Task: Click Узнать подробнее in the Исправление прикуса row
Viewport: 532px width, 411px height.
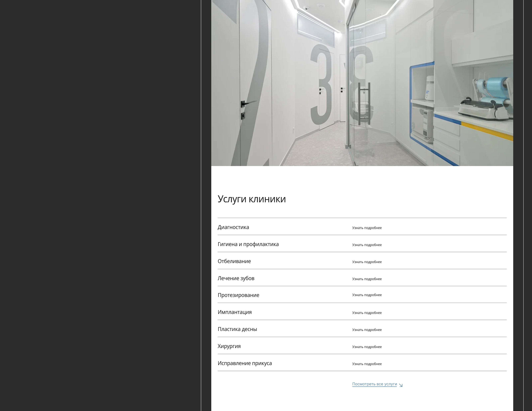Action: point(367,364)
